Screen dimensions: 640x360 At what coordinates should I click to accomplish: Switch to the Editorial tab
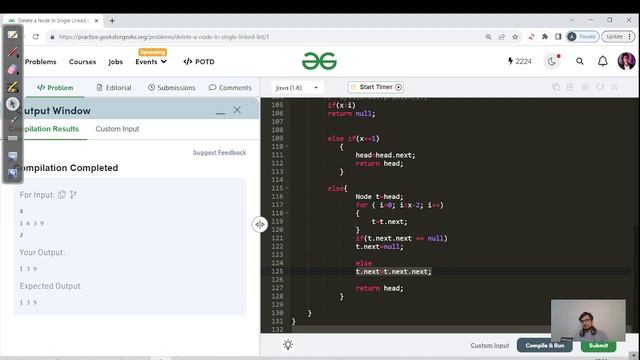click(114, 87)
